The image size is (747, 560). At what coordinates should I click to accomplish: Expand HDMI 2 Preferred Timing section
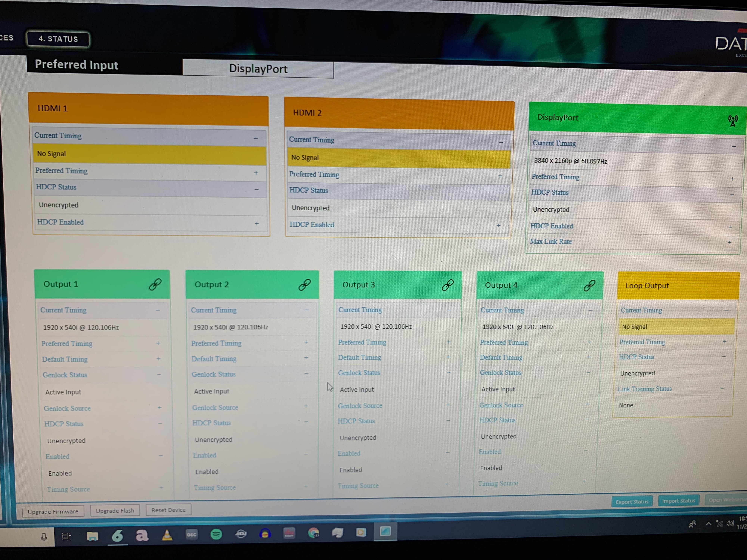[x=500, y=176]
